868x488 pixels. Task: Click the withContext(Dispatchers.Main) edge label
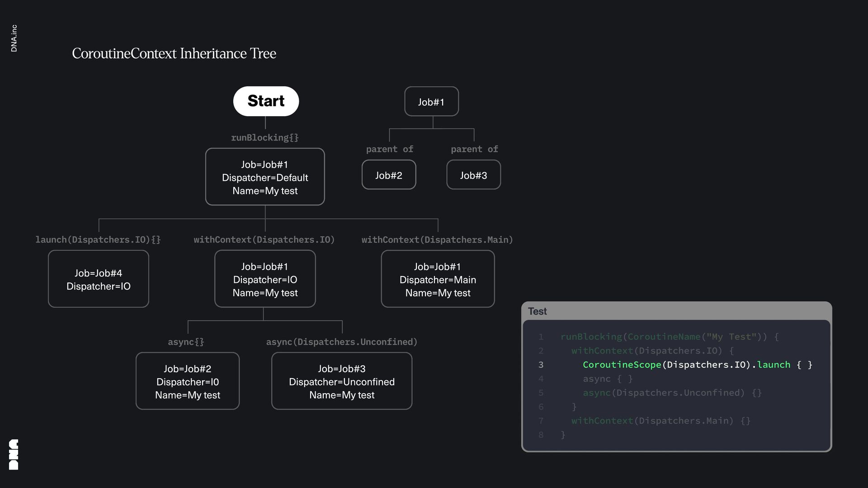click(x=437, y=240)
